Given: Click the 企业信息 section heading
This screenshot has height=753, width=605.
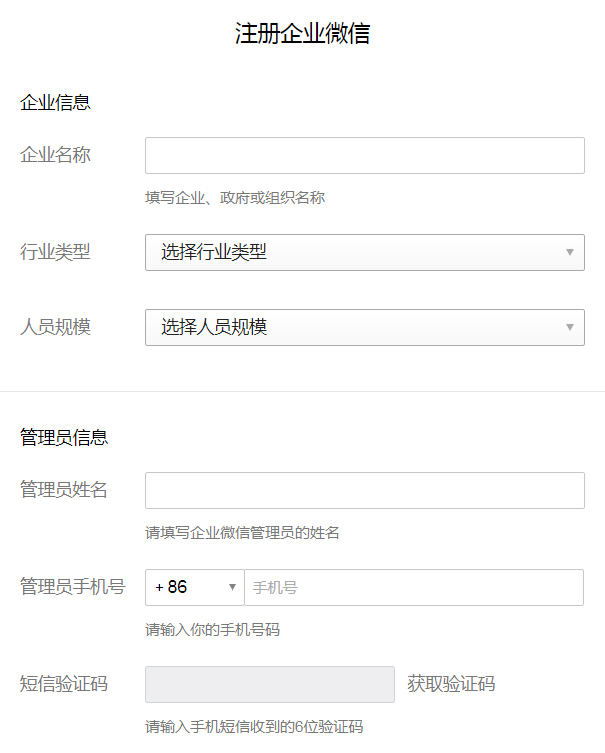Looking at the screenshot, I should (x=56, y=102).
